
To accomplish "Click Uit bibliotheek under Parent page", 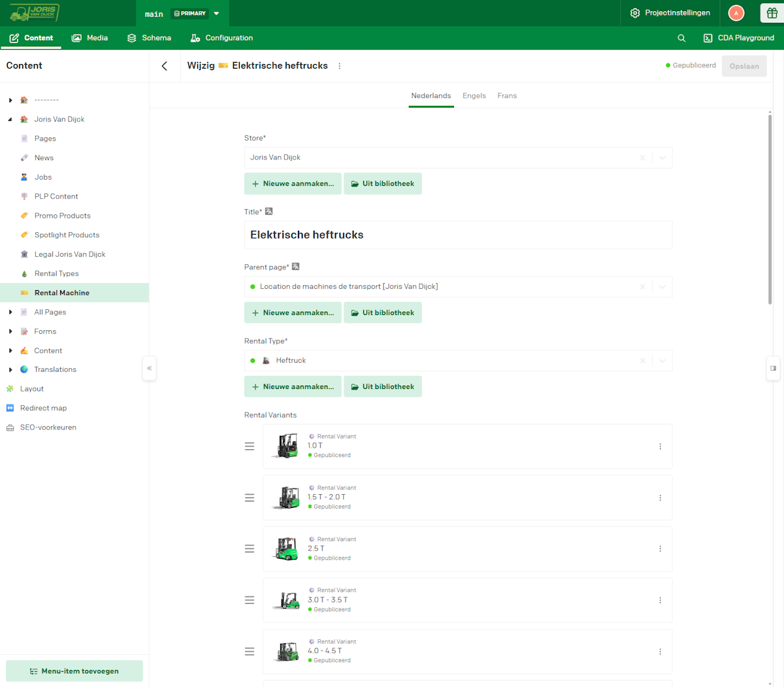I will coord(383,312).
